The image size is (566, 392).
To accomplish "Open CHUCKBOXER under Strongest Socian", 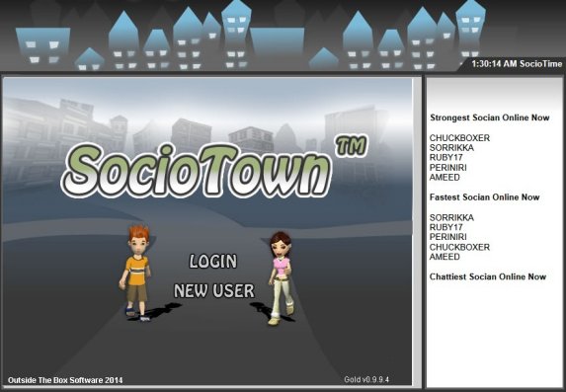I will tap(459, 138).
